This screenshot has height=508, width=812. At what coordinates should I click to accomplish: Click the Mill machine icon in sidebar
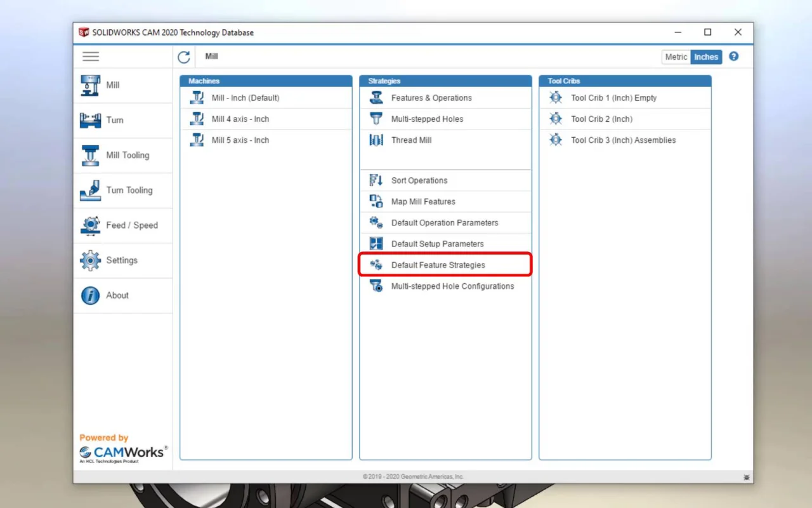90,85
